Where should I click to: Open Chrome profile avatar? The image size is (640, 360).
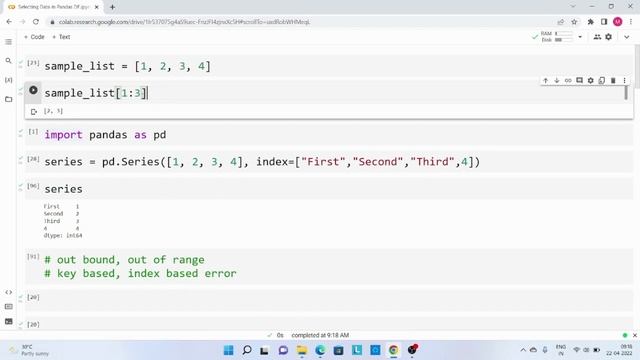click(x=618, y=22)
